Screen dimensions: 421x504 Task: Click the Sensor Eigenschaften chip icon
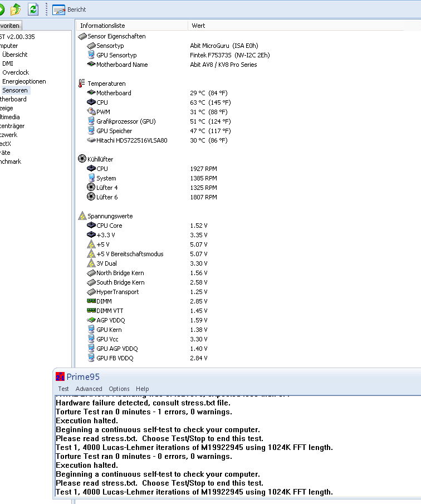82,36
